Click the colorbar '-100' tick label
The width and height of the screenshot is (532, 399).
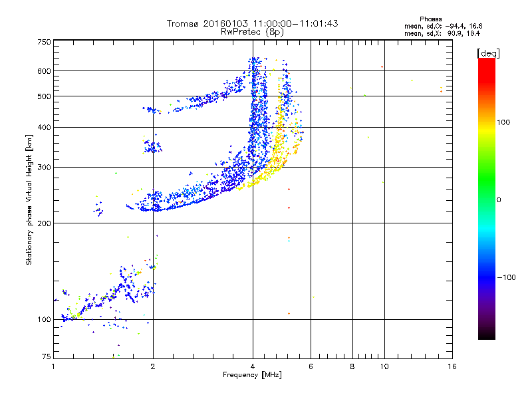tap(506, 277)
